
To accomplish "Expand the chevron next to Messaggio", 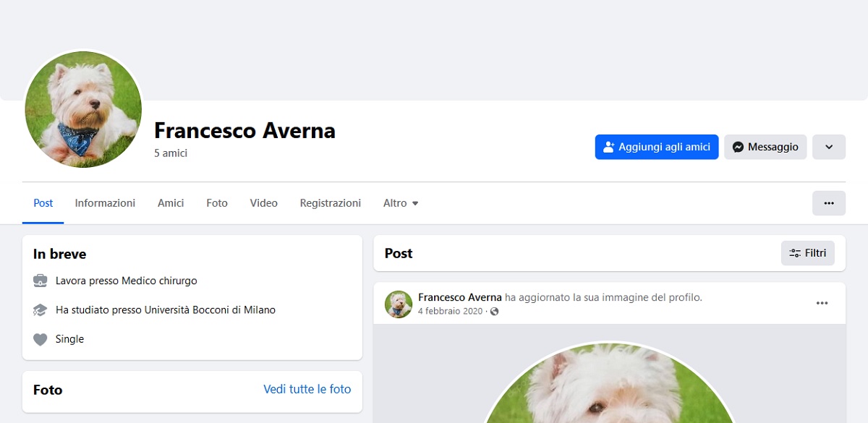I will pos(828,147).
